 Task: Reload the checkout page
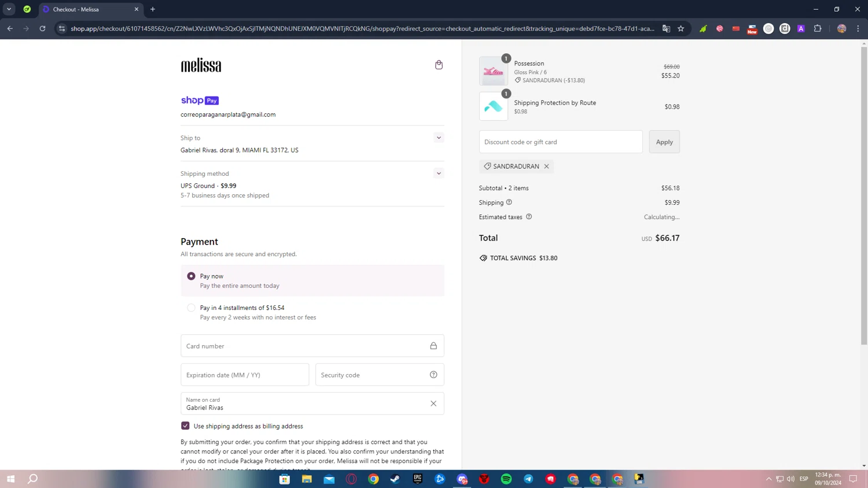point(42,28)
